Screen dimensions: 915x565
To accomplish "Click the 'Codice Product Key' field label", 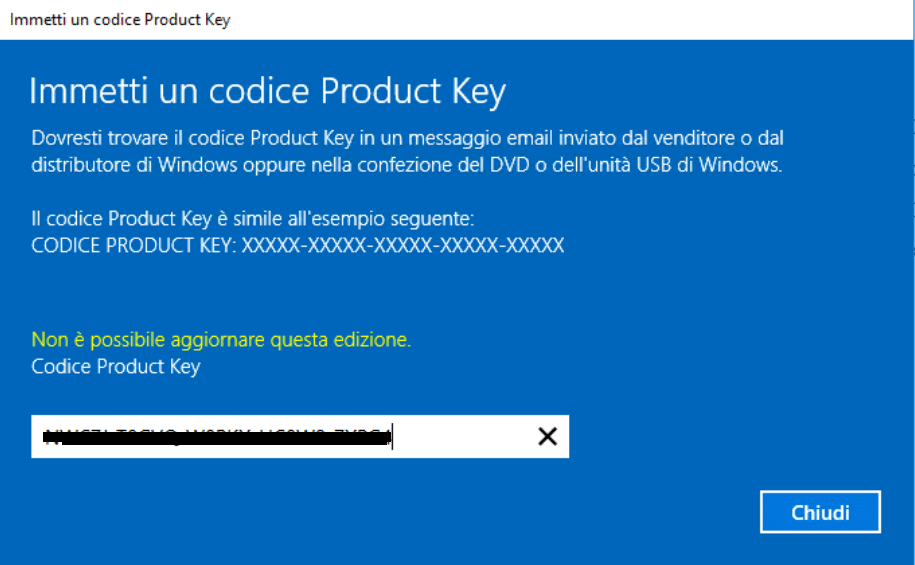I will (116, 367).
